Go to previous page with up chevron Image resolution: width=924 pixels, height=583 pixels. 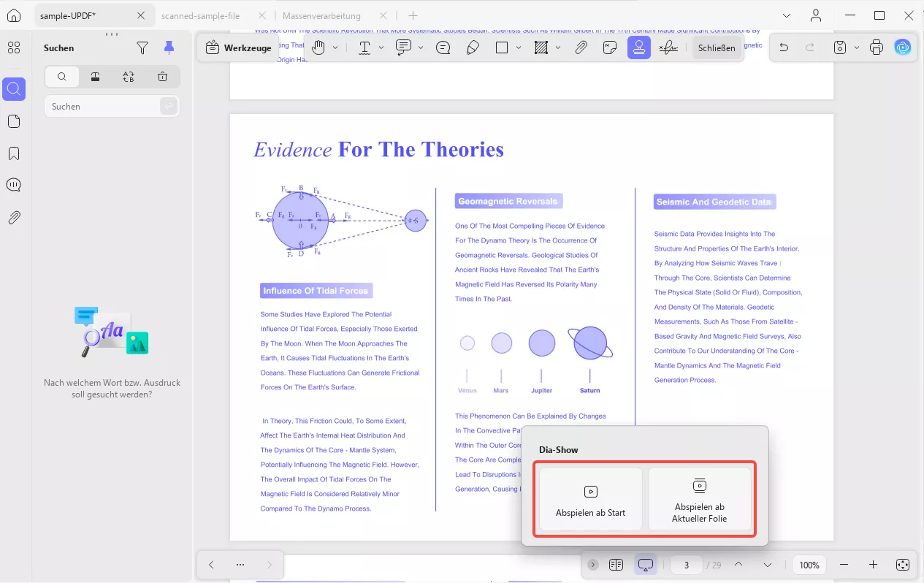738,565
